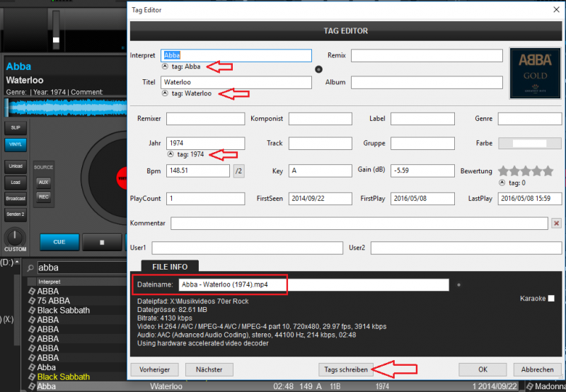This screenshot has height=392, width=566.
Task: Enable the Karaoke checkbox
Action: pyautogui.click(x=551, y=299)
